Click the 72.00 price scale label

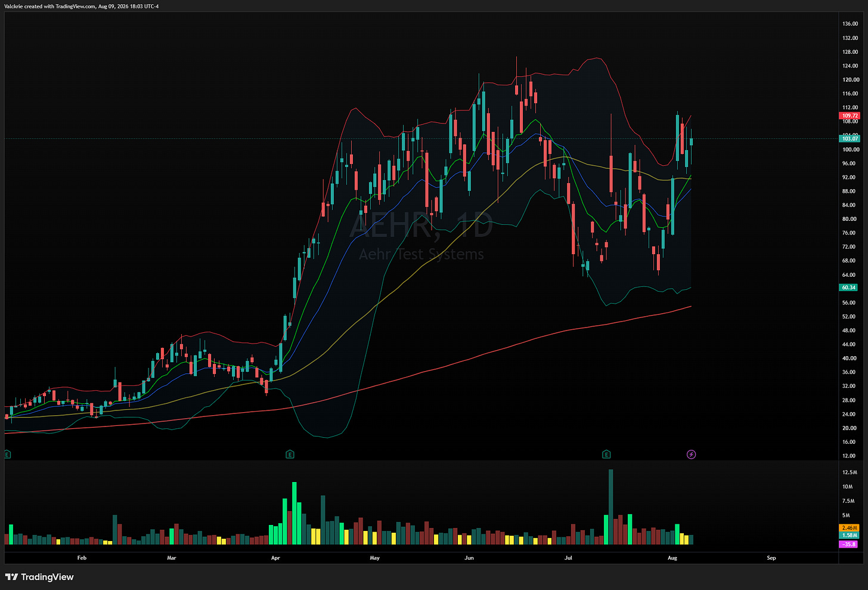pyautogui.click(x=849, y=247)
